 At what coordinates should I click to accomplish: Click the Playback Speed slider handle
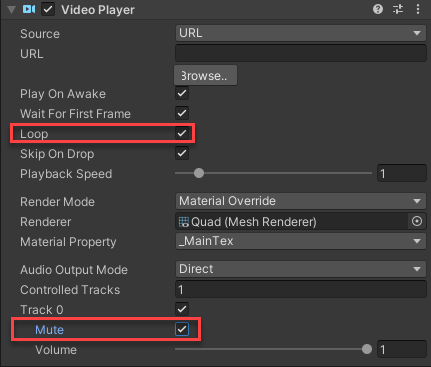pyautogui.click(x=199, y=173)
